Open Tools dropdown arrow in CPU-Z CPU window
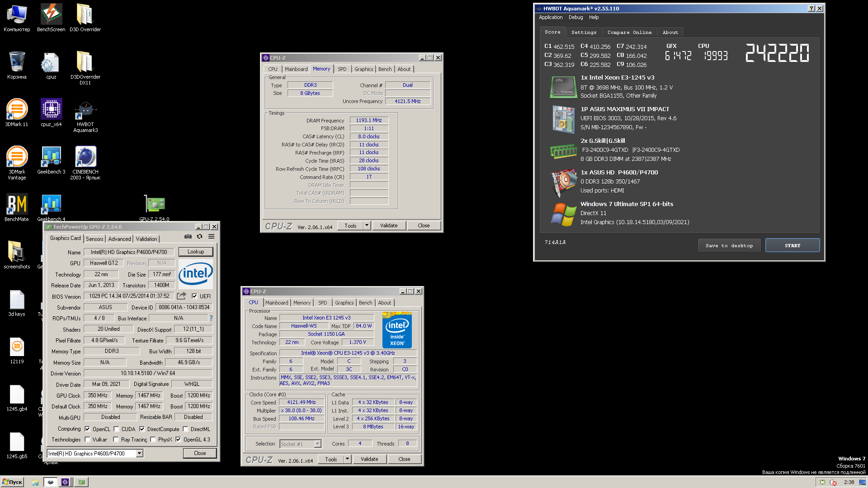This screenshot has width=868, height=488. pyautogui.click(x=347, y=459)
